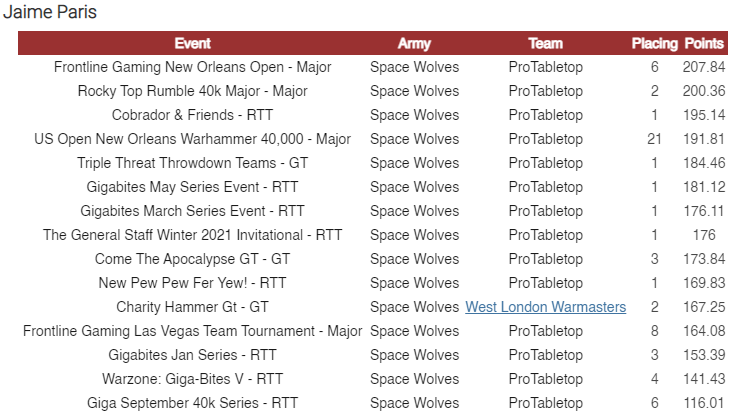Select the Jaime Paris player name heading
Image resolution: width=739 pixels, height=417 pixels.
50,13
